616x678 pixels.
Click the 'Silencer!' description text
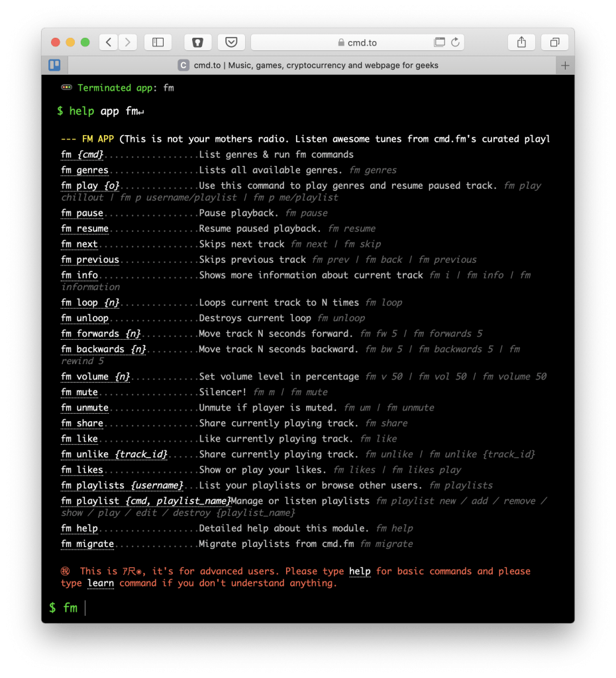pos(223,392)
